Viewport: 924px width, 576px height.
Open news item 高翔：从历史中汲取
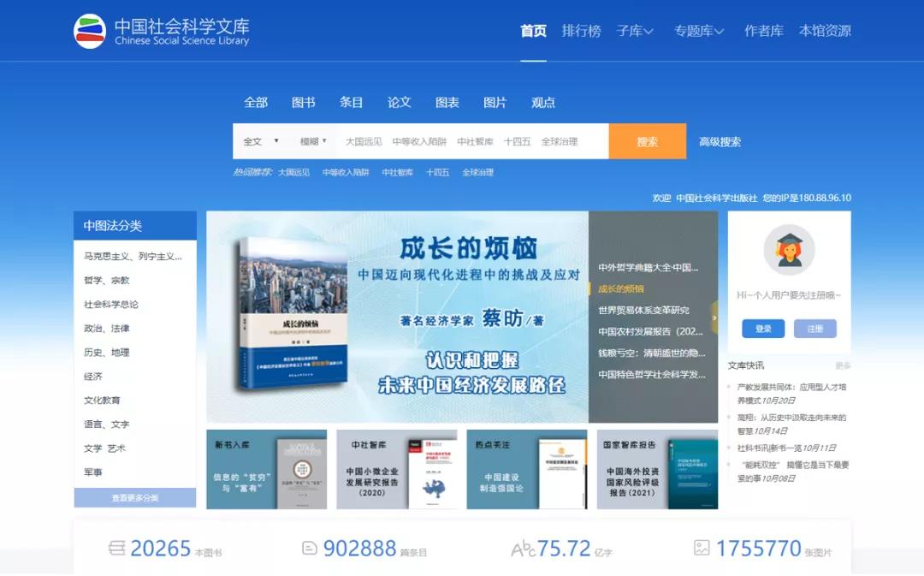pos(791,424)
